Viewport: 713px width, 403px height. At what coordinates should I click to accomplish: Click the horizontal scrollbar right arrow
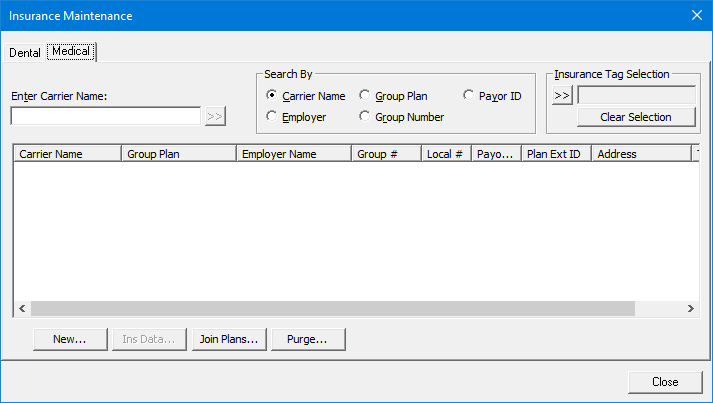click(x=689, y=309)
